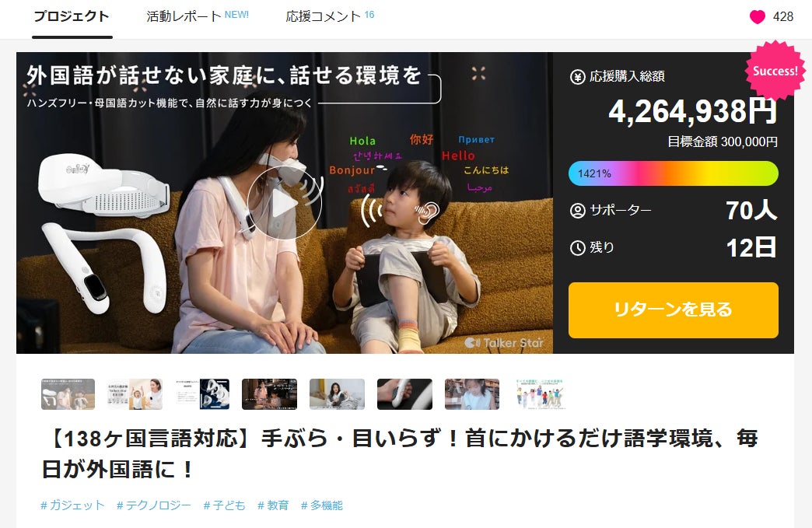
Task: Play the project video
Action: (x=285, y=204)
